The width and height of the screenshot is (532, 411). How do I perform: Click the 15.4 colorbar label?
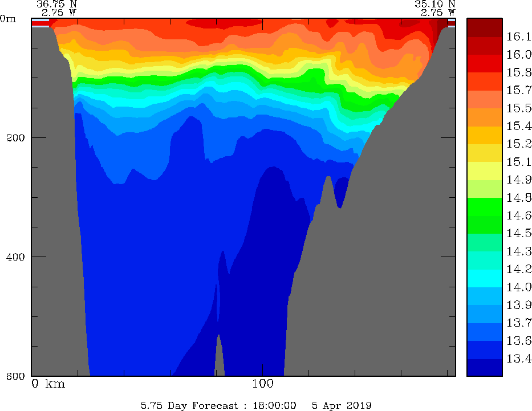pyautogui.click(x=519, y=126)
